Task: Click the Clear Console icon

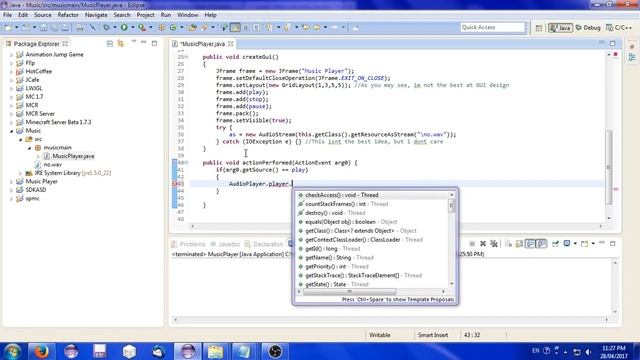Action: tap(508, 244)
